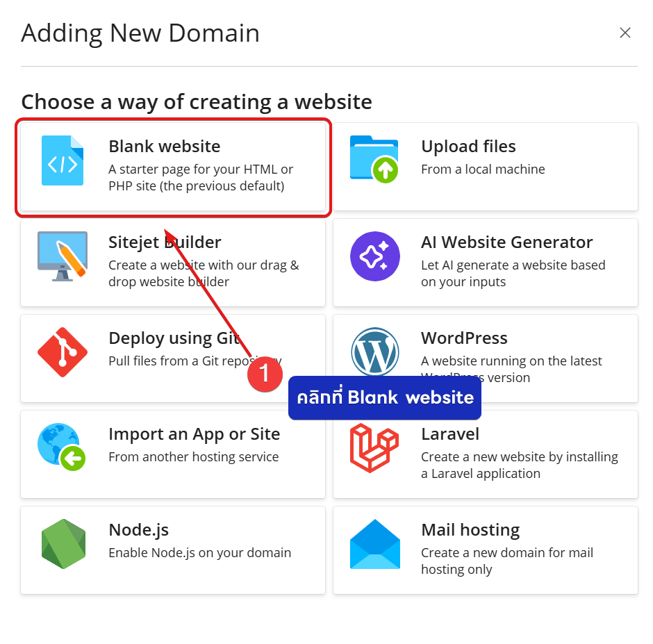Image resolution: width=653 pixels, height=644 pixels.
Task: Close the Adding New Domain dialog
Action: 625,33
